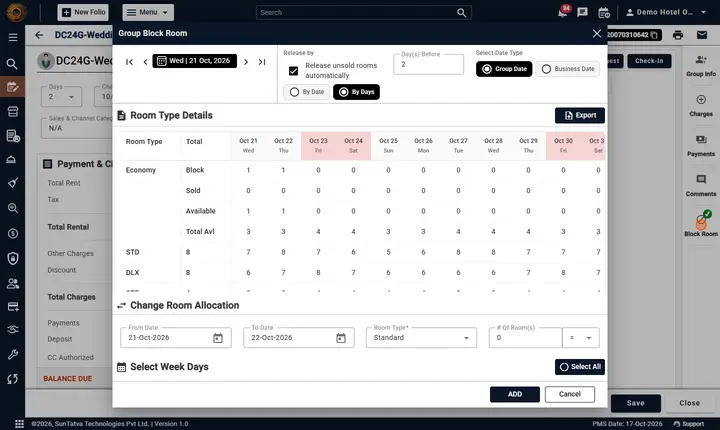Open Payments in right panel

point(701,146)
